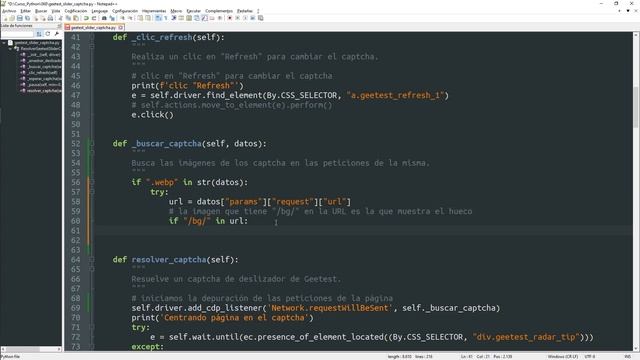This screenshot has width=640, height=360.
Task: Click the Print toolbar icon
Action: pyautogui.click(x=50, y=18)
